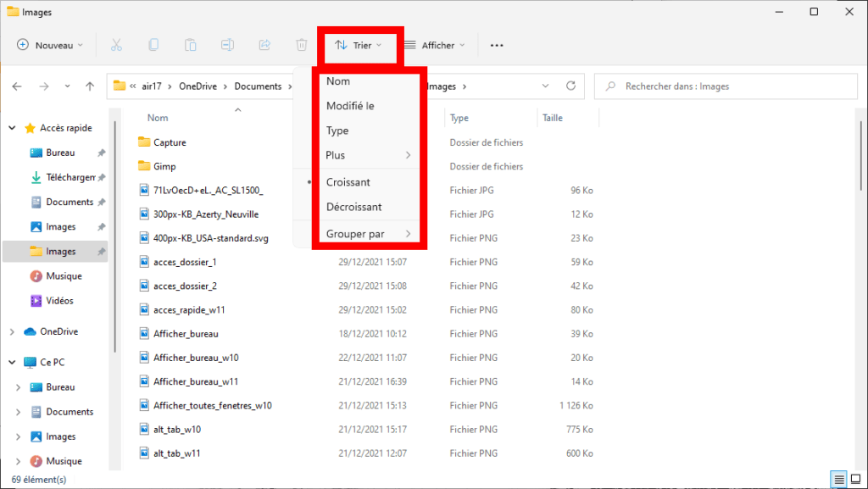Open the Plus submenu
This screenshot has width=868, height=489.
(368, 155)
